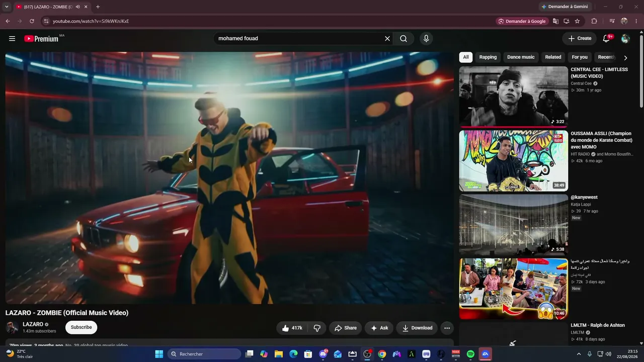Bookmark this page with star icon

tap(578, 21)
